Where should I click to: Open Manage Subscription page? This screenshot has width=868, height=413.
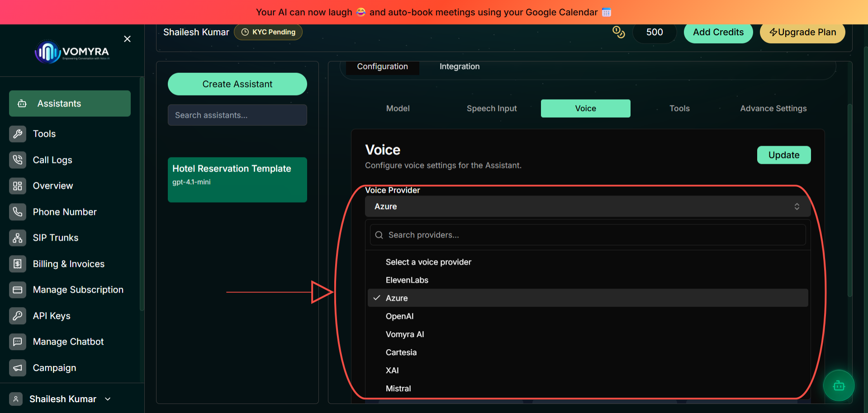78,290
